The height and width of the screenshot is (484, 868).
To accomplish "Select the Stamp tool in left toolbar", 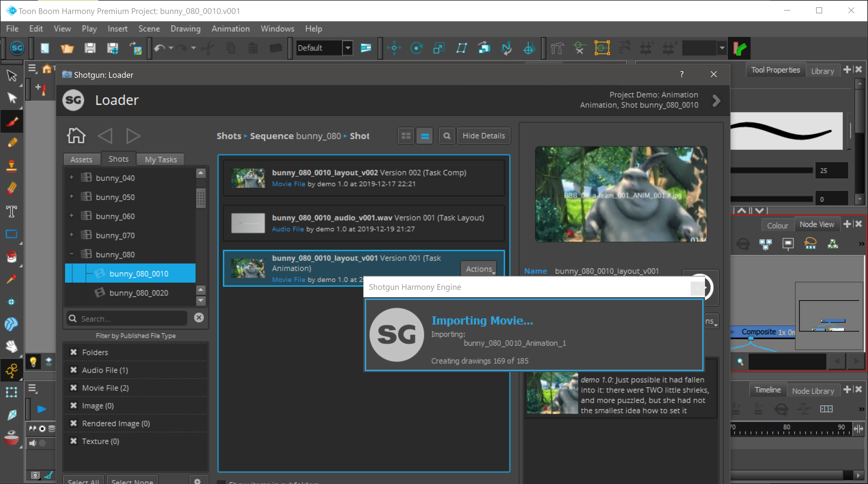I will (x=12, y=166).
